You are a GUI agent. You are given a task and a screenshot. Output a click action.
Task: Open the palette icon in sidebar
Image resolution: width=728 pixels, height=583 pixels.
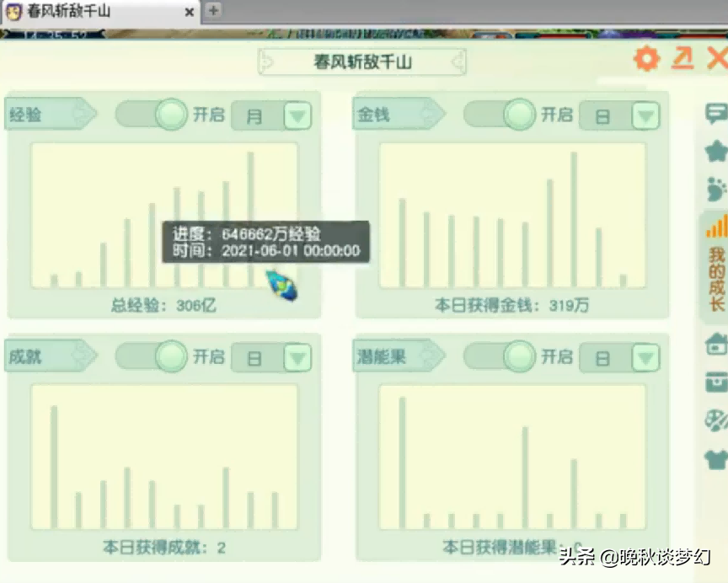715,416
